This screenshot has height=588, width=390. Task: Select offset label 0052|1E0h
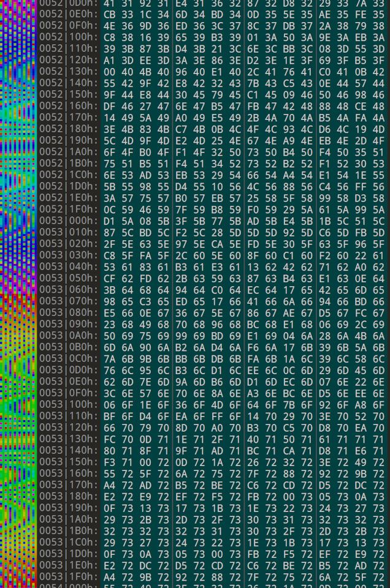click(68, 198)
